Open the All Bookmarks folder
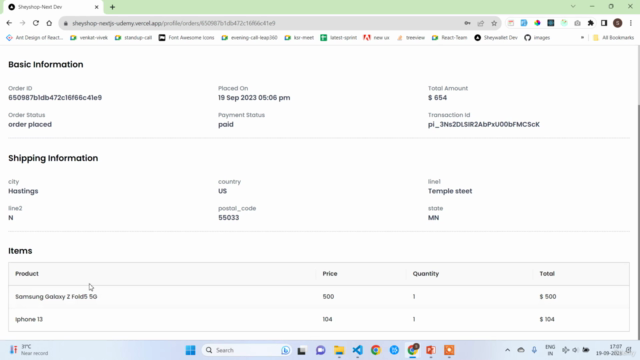 [x=613, y=38]
